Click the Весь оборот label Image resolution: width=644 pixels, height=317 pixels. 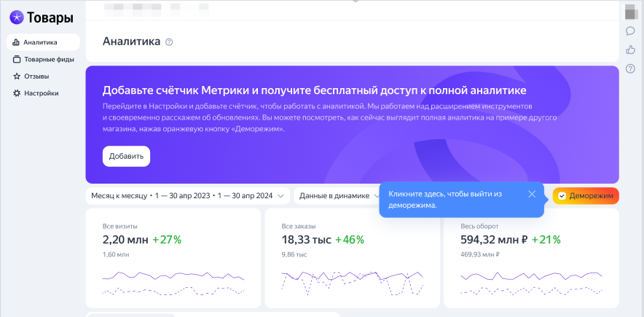pos(479,226)
